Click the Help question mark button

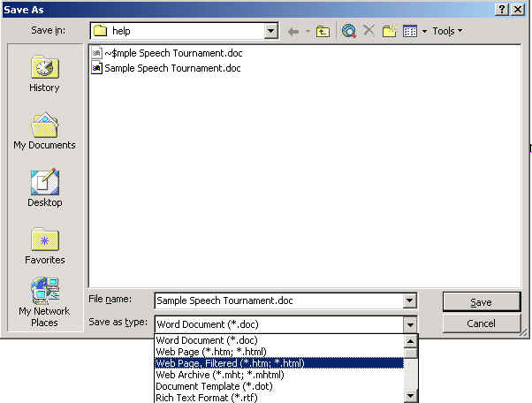(502, 9)
